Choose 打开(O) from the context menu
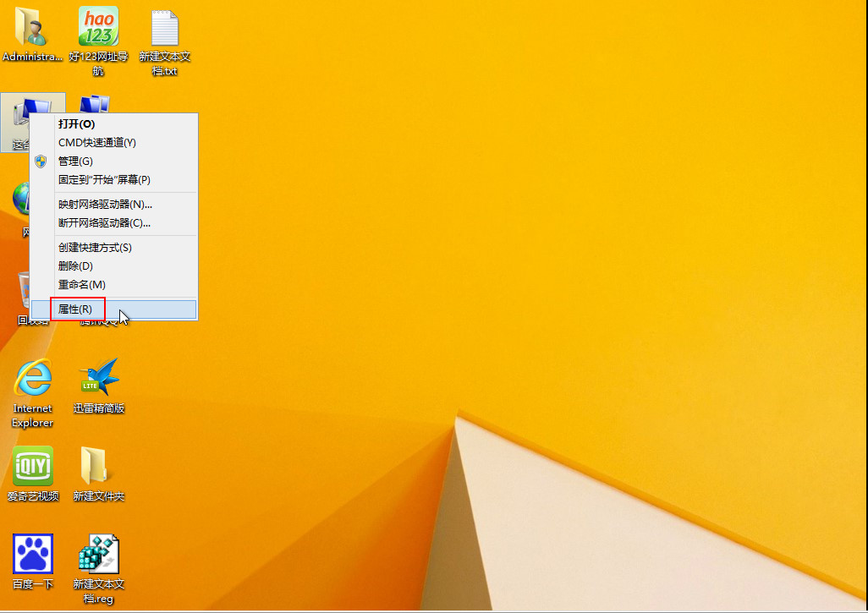 coord(76,124)
